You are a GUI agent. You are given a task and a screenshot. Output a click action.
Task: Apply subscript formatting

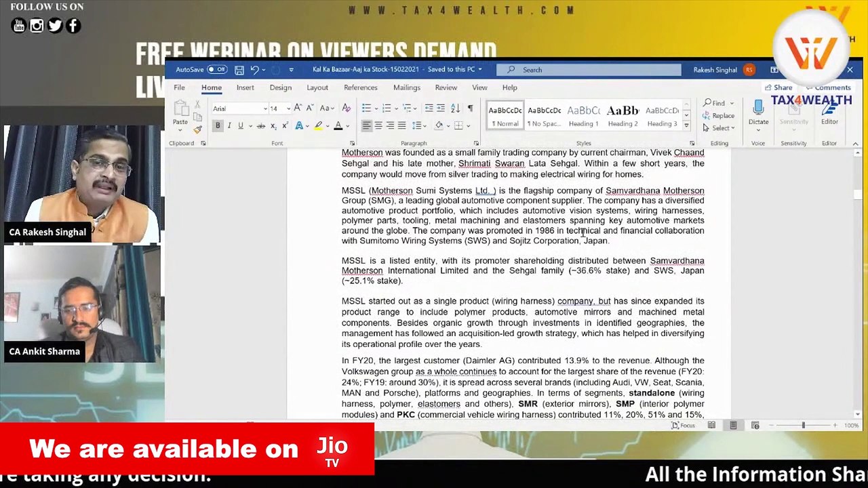273,126
